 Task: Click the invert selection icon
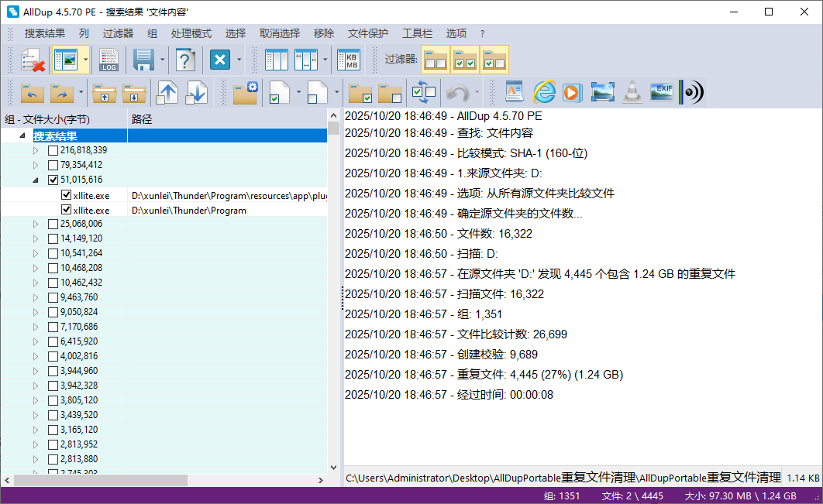[x=424, y=93]
